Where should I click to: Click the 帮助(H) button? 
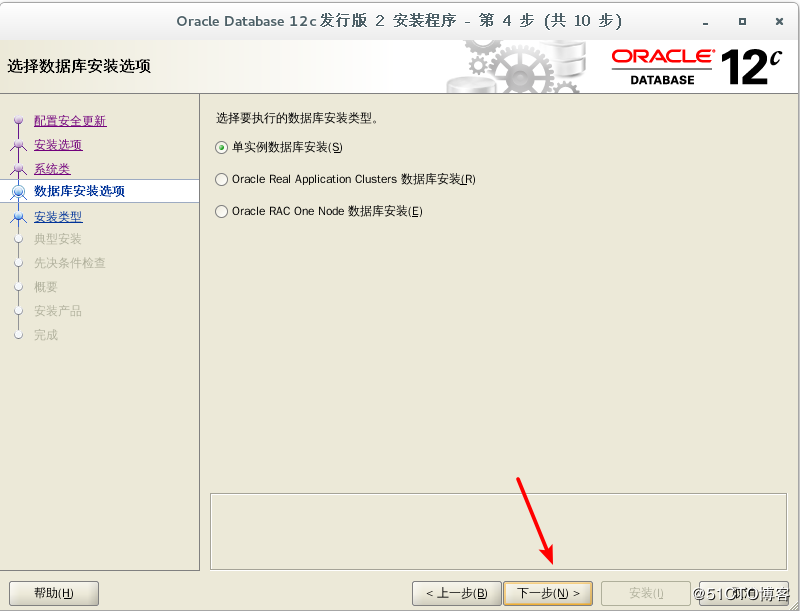tap(54, 593)
